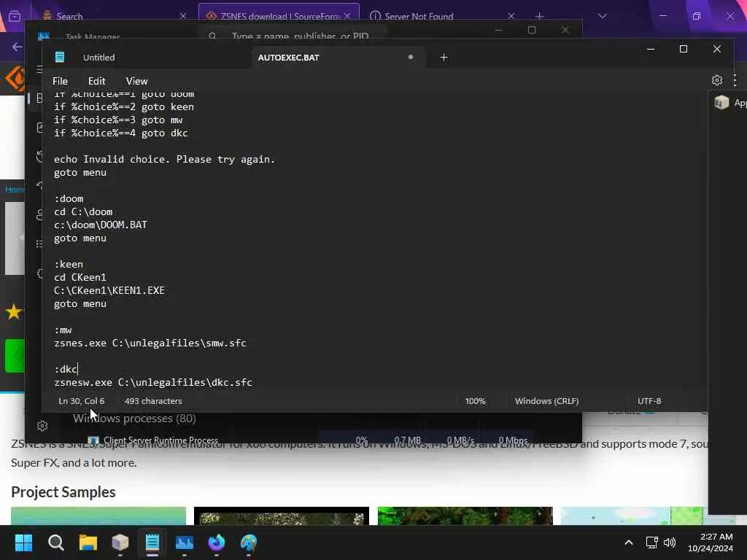The image size is (747, 560).
Task: Open browser tab list dropdown chevron
Action: [x=602, y=16]
